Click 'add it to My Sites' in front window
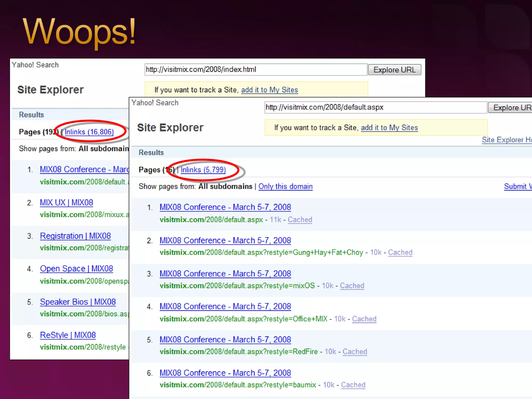This screenshot has width=532, height=399. (389, 128)
